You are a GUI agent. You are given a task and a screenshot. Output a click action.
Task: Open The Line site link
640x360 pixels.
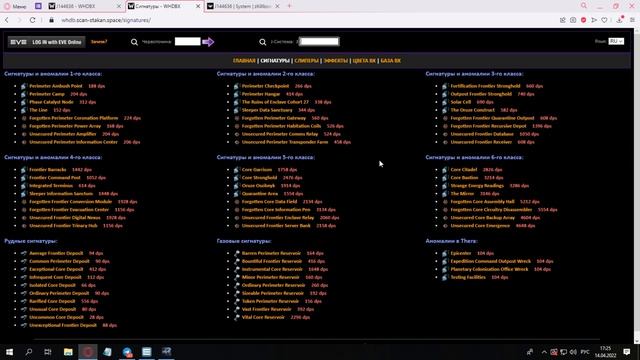pos(38,110)
